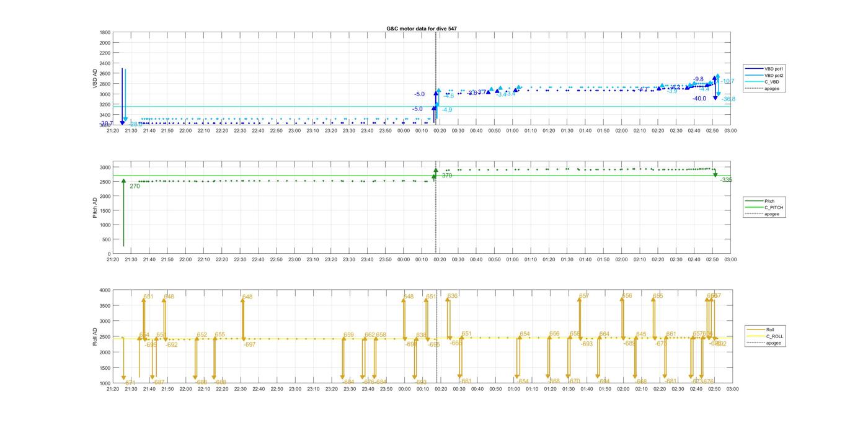The image size is (868, 430).
Task: Click the "-4.9" VBD data label
Action: 446,110
